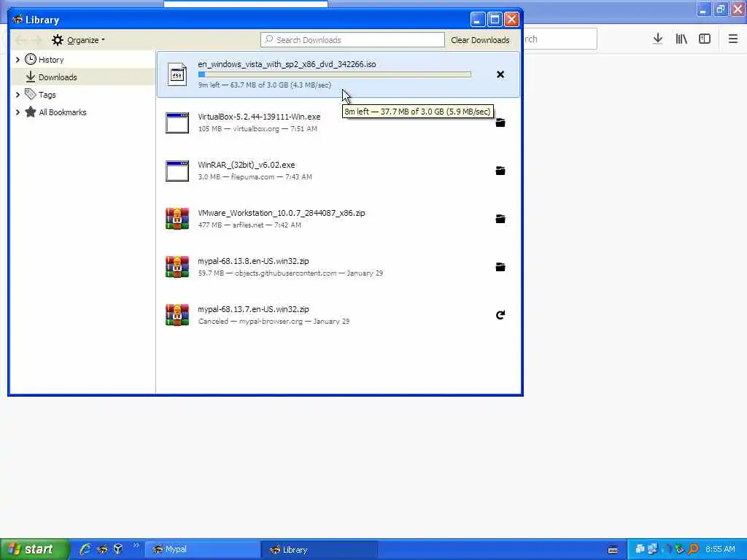Click '59.7 MB — objects.githubusercontent.com' details
This screenshot has height=560, width=747.
click(x=290, y=273)
